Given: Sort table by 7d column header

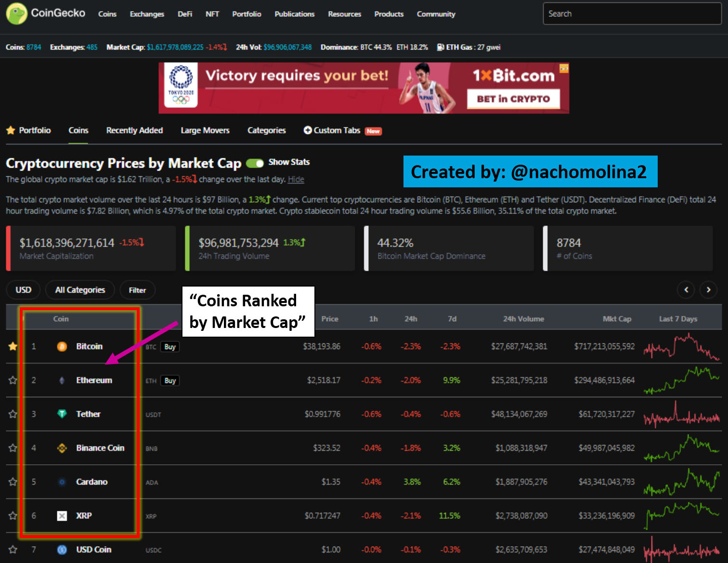Looking at the screenshot, I should tap(452, 319).
